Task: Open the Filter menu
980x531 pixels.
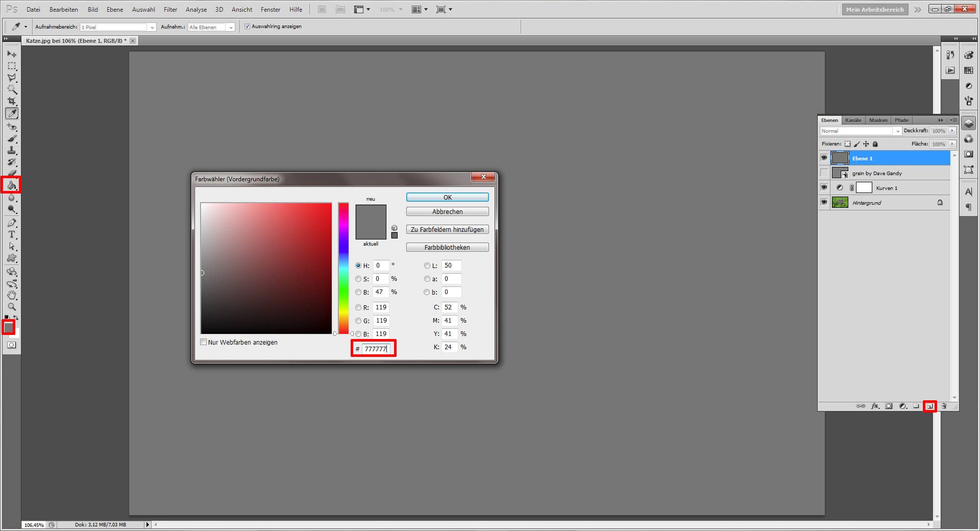Action: (x=170, y=9)
